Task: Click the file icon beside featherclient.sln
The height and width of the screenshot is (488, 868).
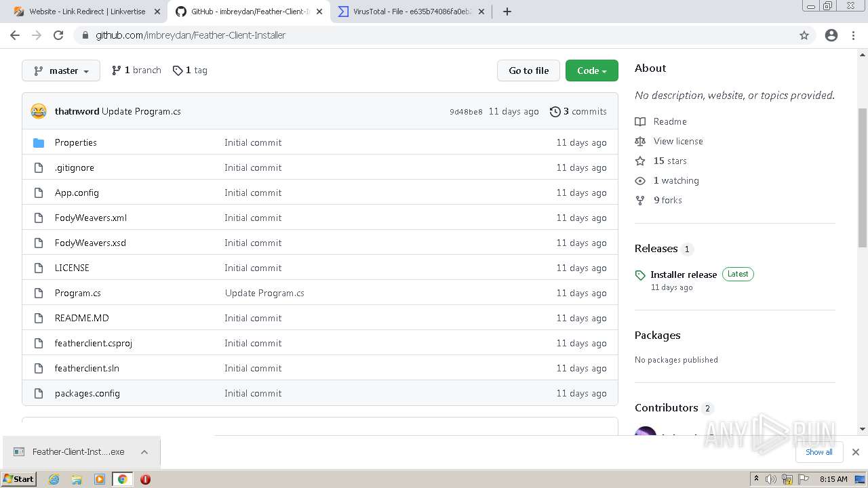Action: [x=39, y=368]
